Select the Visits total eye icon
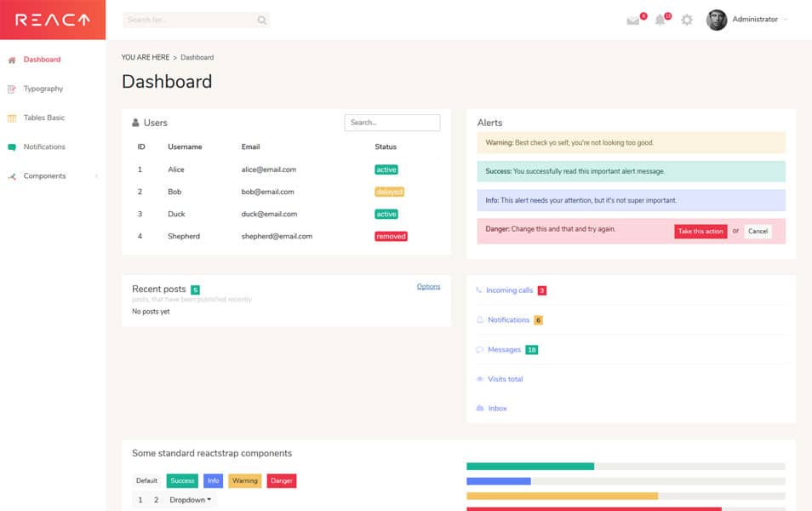812x511 pixels. (479, 379)
